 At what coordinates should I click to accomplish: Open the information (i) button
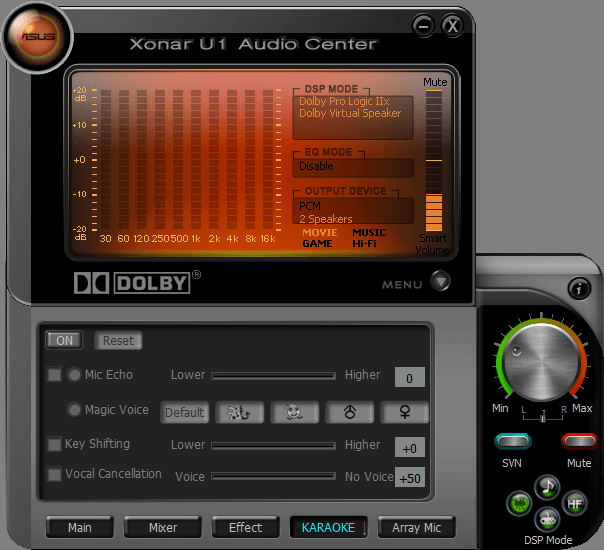(x=579, y=288)
